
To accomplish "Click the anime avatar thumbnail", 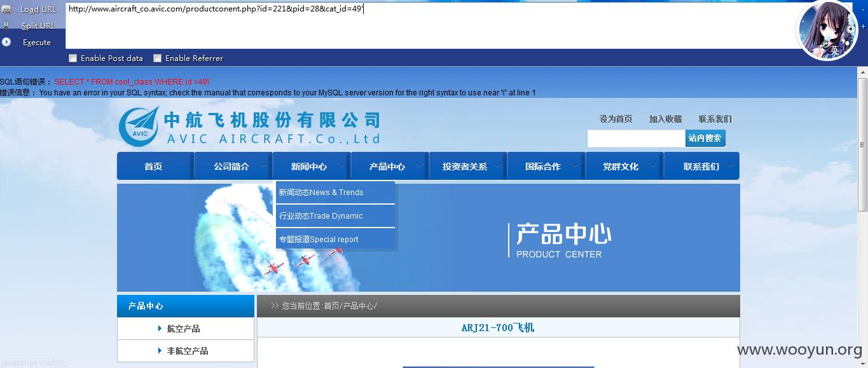I will (827, 30).
